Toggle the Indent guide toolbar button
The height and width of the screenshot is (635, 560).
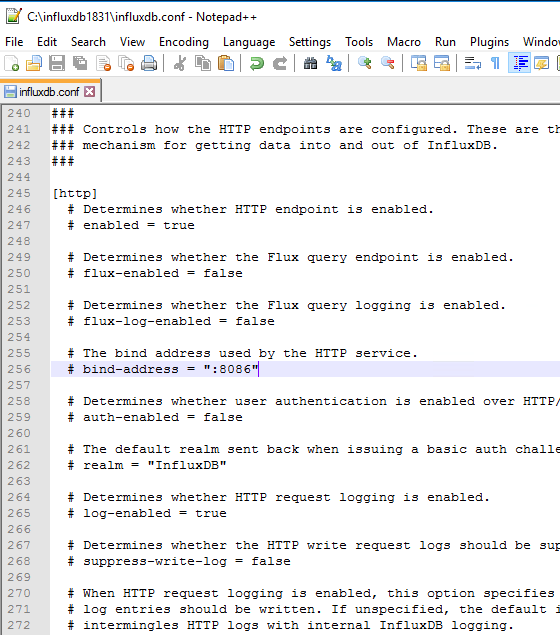tap(520, 64)
